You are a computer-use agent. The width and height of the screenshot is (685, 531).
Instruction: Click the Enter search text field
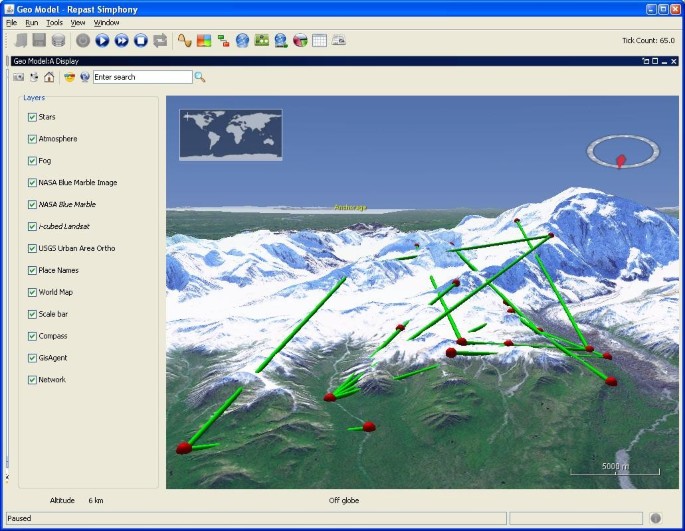click(141, 77)
